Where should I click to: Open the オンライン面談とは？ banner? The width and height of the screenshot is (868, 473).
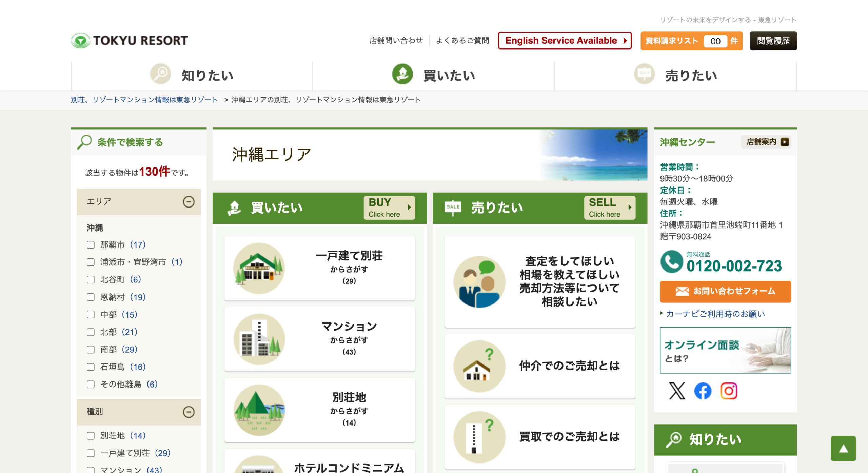click(x=725, y=350)
